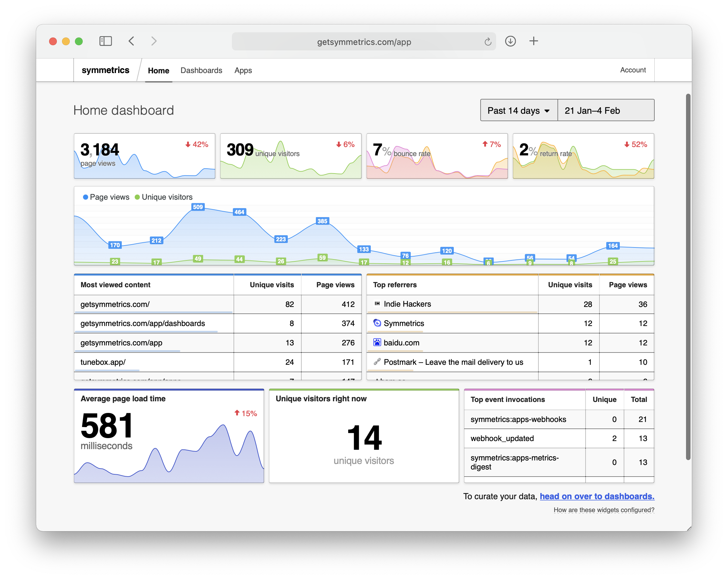Follow the head on over to dashboards link
This screenshot has width=728, height=579.
[x=597, y=496]
